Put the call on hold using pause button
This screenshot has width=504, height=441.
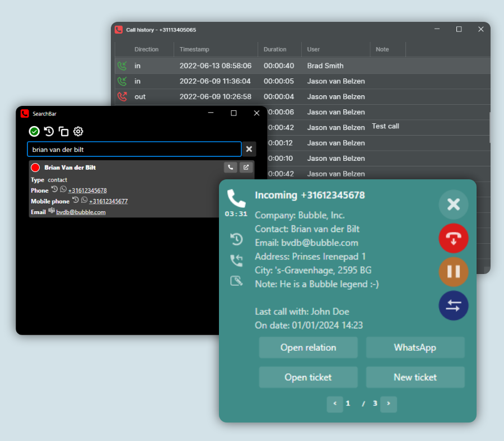click(x=453, y=272)
